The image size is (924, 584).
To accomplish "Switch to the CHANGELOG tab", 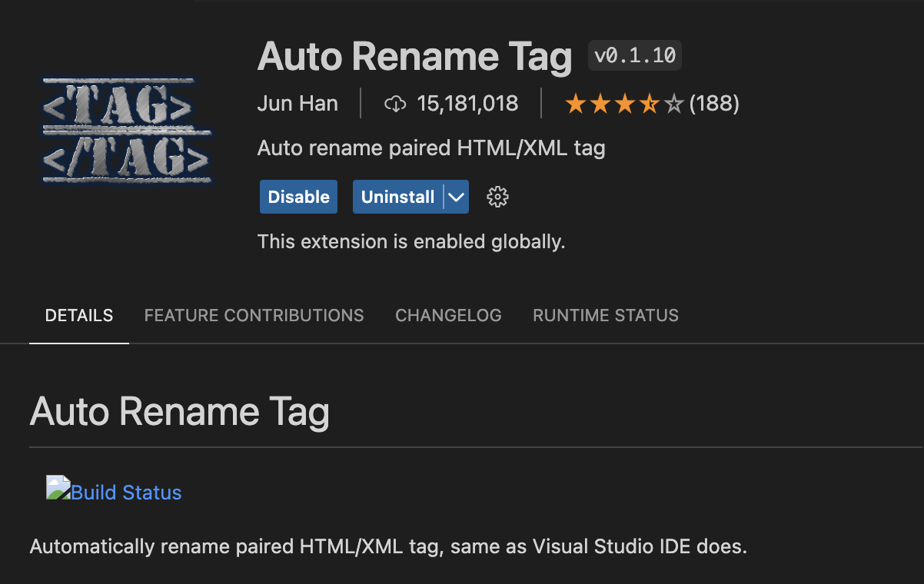I will click(448, 315).
